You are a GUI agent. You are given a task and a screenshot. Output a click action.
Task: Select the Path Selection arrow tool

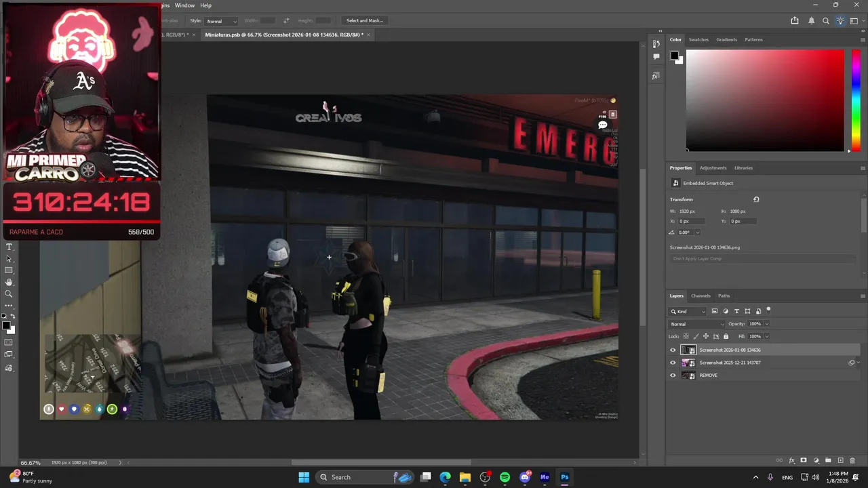[x=9, y=259]
